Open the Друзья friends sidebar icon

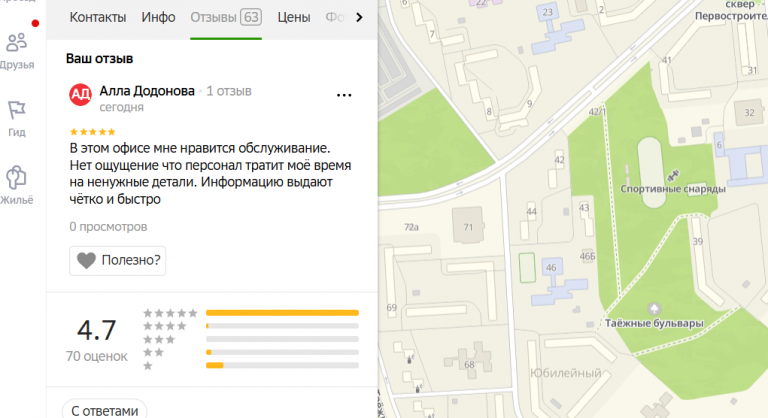17,51
